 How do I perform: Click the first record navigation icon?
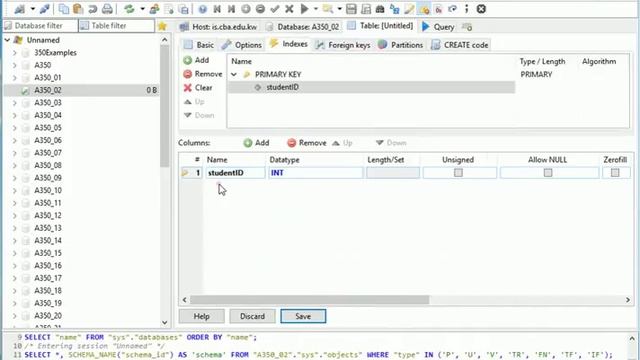tap(217, 9)
